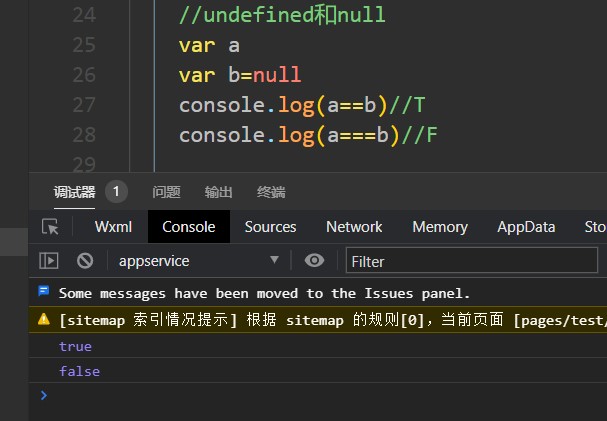This screenshot has height=421, width=607.
Task: Activate the element inspector picker icon
Action: click(x=50, y=227)
